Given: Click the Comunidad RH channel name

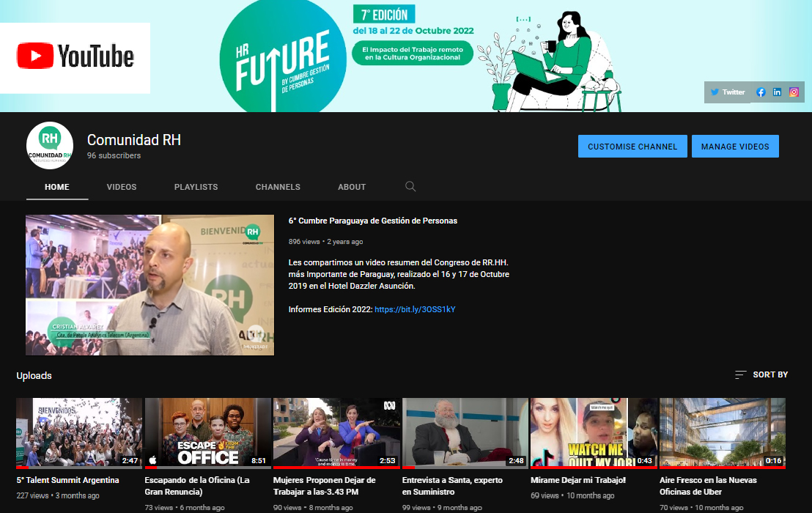Looking at the screenshot, I should pos(134,140).
